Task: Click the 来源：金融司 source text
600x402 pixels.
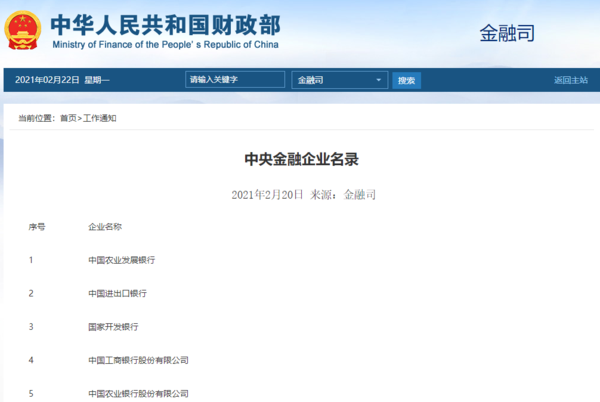Action: [x=343, y=195]
